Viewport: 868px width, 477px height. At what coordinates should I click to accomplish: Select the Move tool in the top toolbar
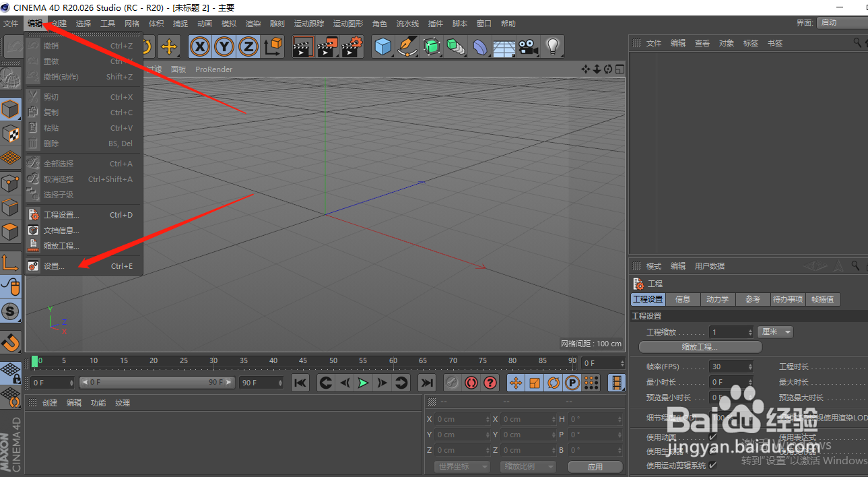click(168, 46)
